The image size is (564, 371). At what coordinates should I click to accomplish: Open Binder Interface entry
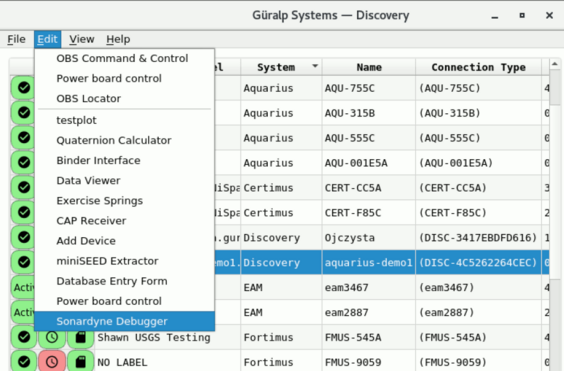click(x=124, y=160)
